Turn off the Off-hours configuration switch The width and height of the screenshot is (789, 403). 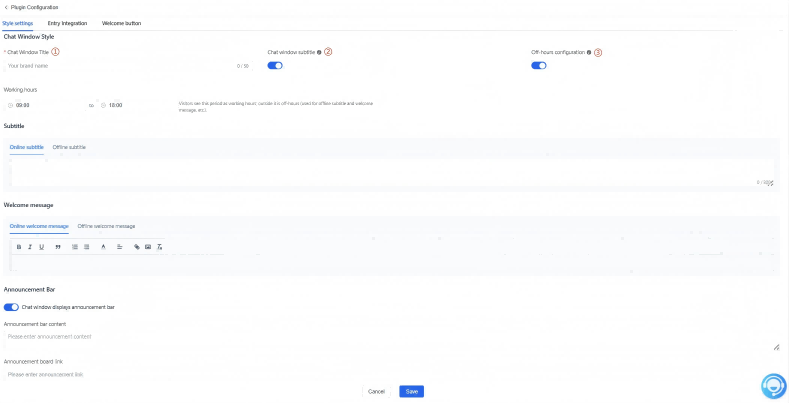click(x=538, y=65)
